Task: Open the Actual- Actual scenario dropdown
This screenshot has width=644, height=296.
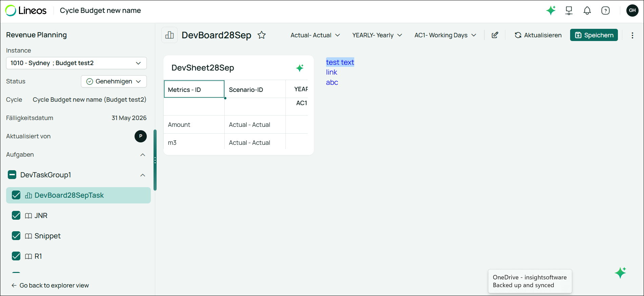Action: coord(315,35)
